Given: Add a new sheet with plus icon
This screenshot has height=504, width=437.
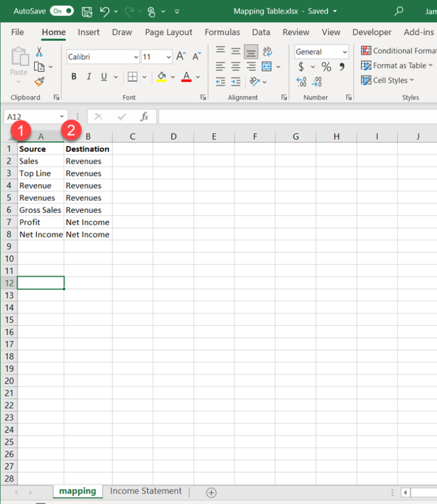Looking at the screenshot, I should pyautogui.click(x=211, y=493).
